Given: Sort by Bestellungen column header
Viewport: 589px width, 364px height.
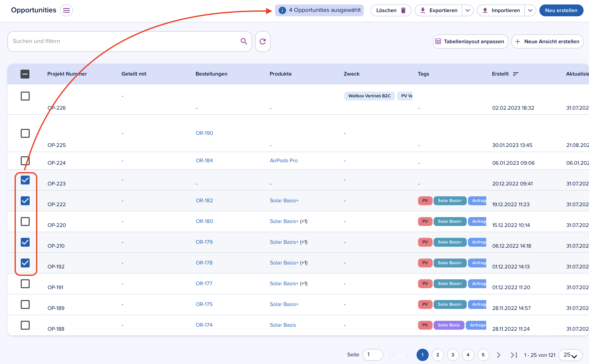Looking at the screenshot, I should 211,74.
